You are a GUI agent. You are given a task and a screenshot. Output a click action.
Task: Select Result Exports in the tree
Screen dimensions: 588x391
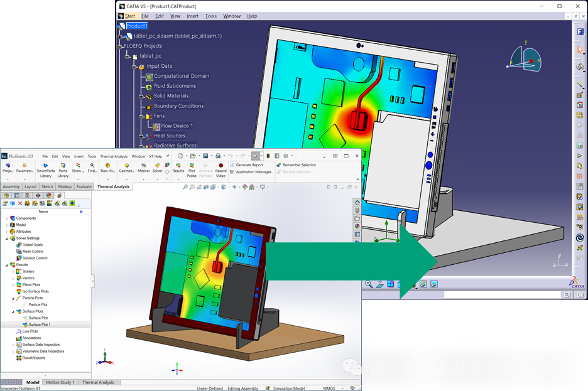[x=34, y=358]
